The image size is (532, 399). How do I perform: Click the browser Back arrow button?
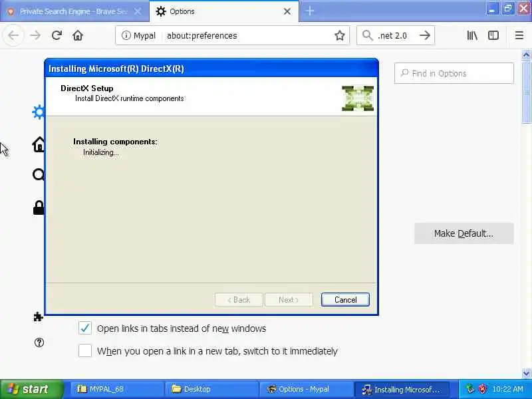click(x=13, y=35)
